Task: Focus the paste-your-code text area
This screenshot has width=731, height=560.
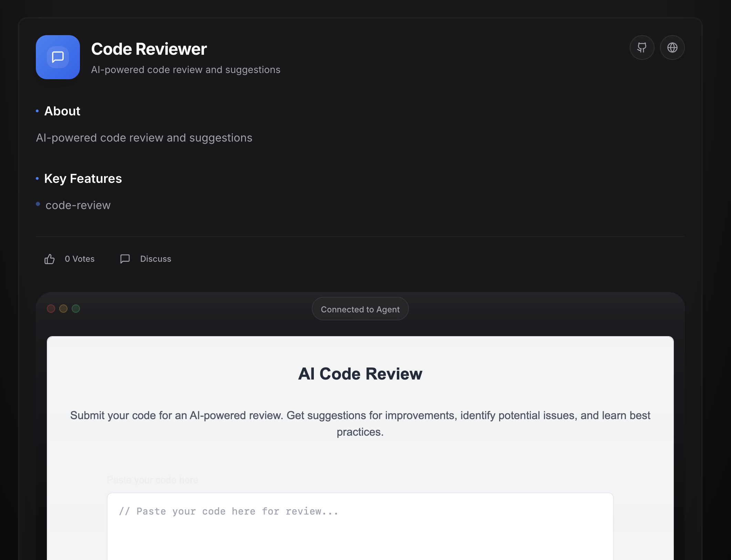Action: pyautogui.click(x=360, y=527)
